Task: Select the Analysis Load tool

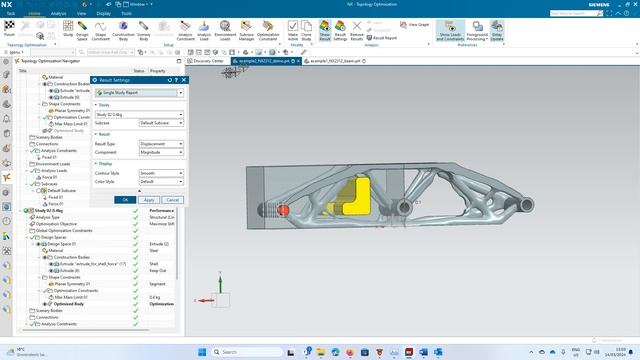Action: click(204, 31)
